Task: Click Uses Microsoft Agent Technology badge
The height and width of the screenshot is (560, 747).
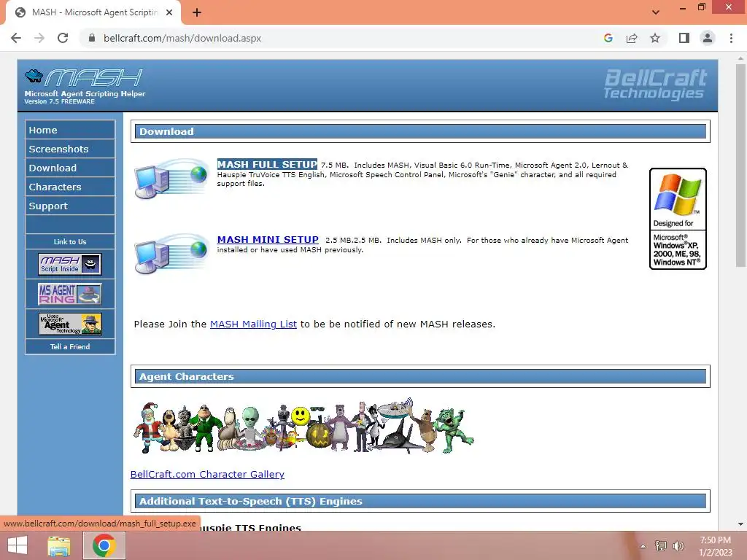Action: [70, 324]
